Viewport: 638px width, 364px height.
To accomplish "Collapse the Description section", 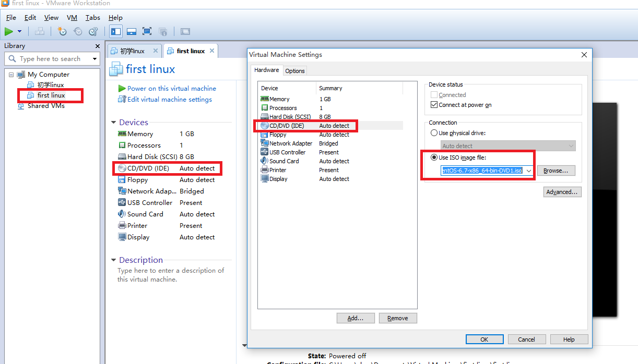I will (x=113, y=260).
